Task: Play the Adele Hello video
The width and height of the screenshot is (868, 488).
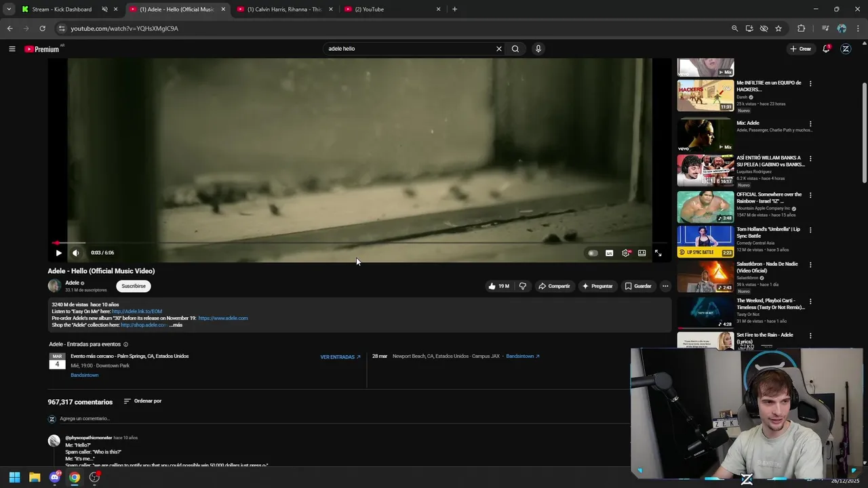Action: (x=58, y=253)
